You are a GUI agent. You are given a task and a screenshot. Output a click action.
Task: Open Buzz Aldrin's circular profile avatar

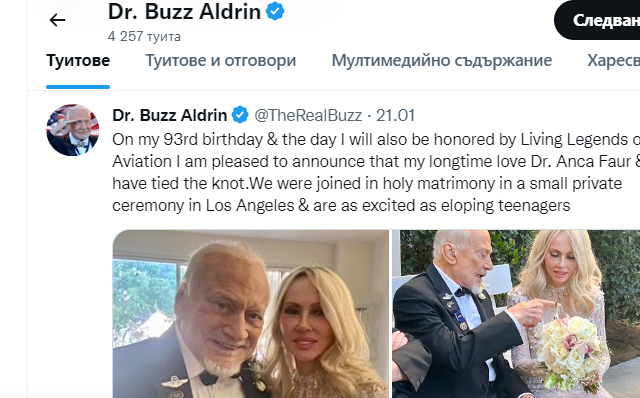point(73,130)
